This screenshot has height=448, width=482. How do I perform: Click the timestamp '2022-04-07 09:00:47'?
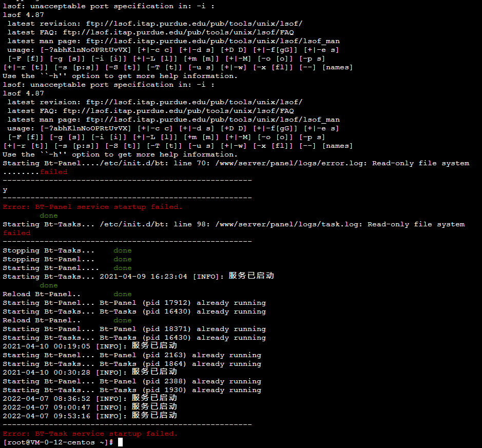[47, 407]
